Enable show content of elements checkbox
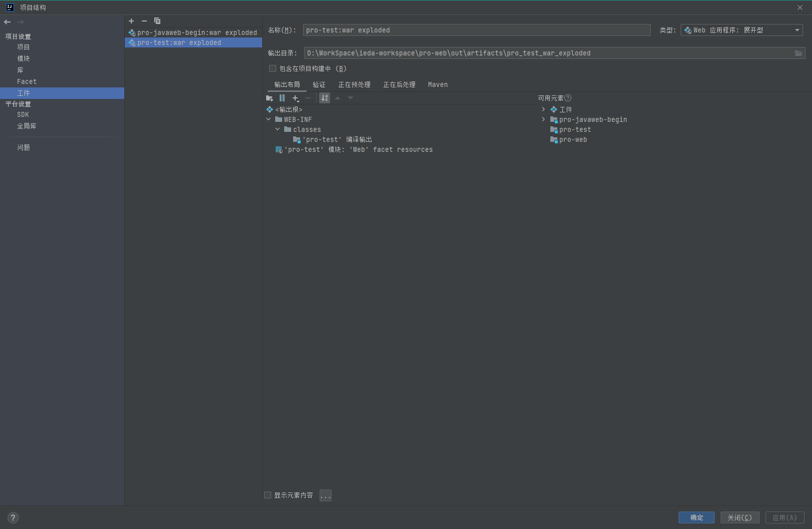Viewport: 812px width, 529px height. [x=268, y=495]
